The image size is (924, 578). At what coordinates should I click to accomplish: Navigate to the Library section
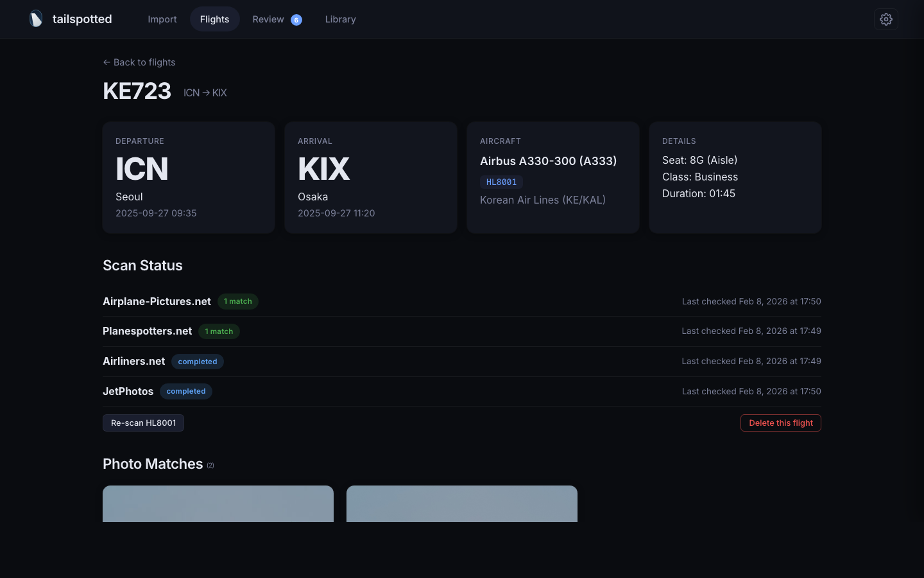[x=341, y=19]
